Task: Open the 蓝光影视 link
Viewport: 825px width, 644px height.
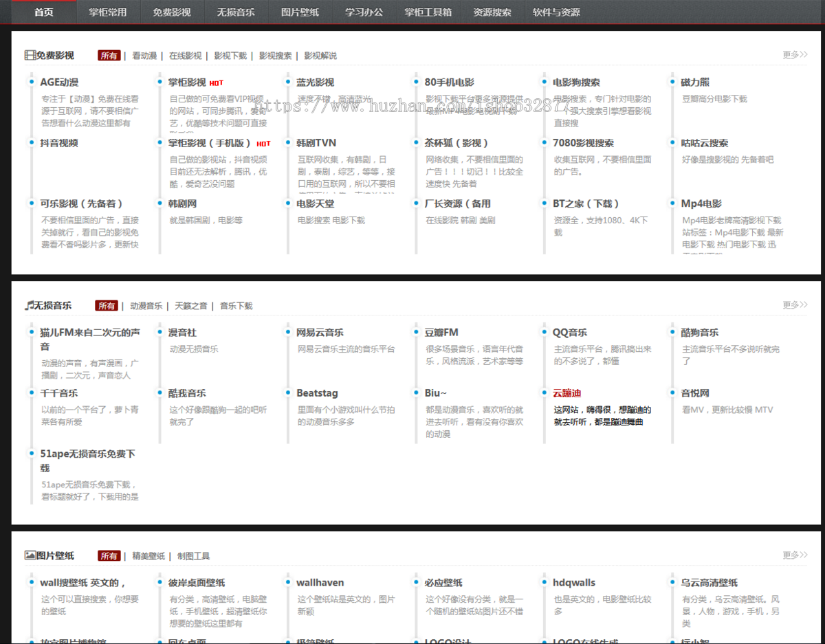Action: 315,82
